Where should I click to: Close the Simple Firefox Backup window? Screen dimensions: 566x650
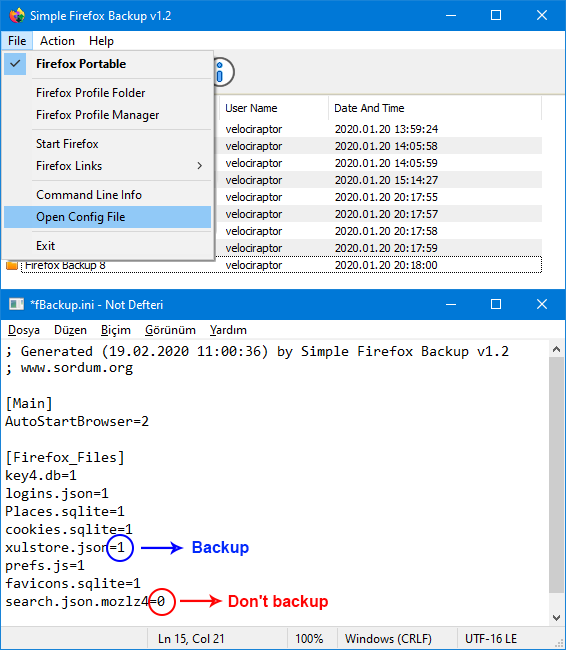pyautogui.click(x=542, y=16)
